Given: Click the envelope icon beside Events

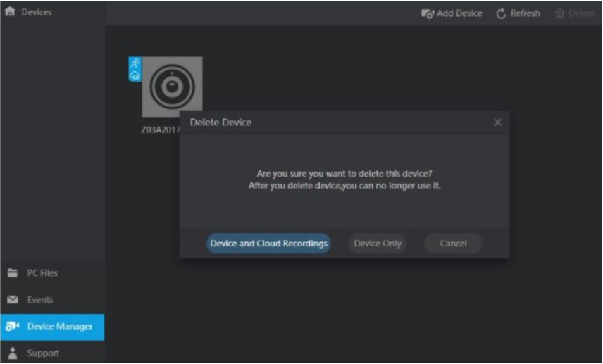Looking at the screenshot, I should coord(12,300).
